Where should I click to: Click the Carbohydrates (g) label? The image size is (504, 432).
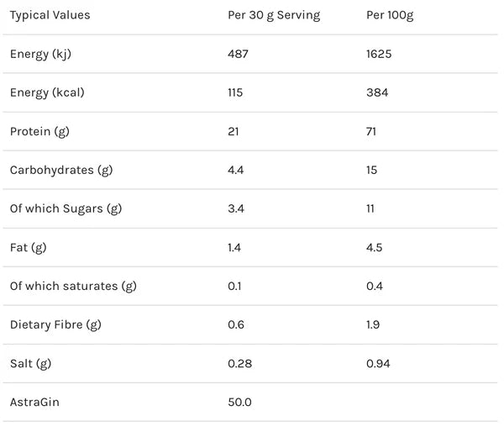pyautogui.click(x=60, y=170)
